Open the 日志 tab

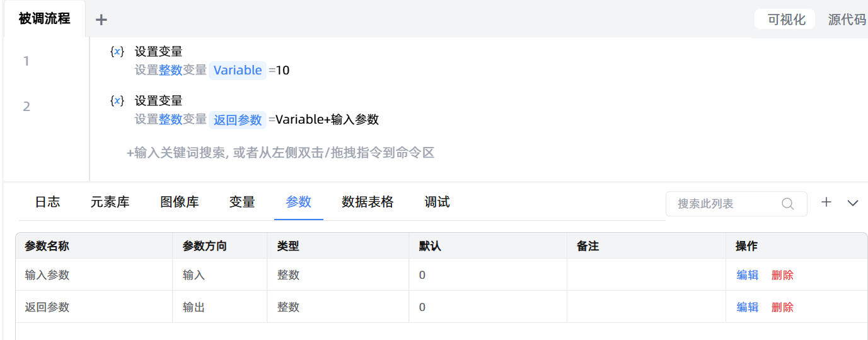[x=47, y=202]
